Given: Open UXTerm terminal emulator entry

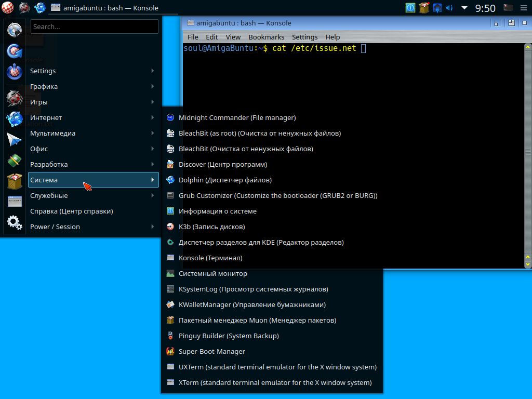Looking at the screenshot, I should 272,367.
